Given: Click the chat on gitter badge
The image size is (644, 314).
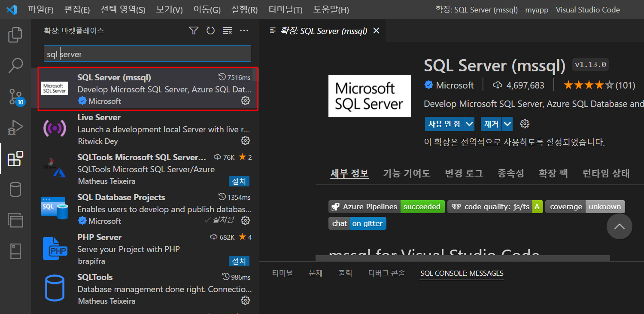Looking at the screenshot, I should [x=357, y=223].
